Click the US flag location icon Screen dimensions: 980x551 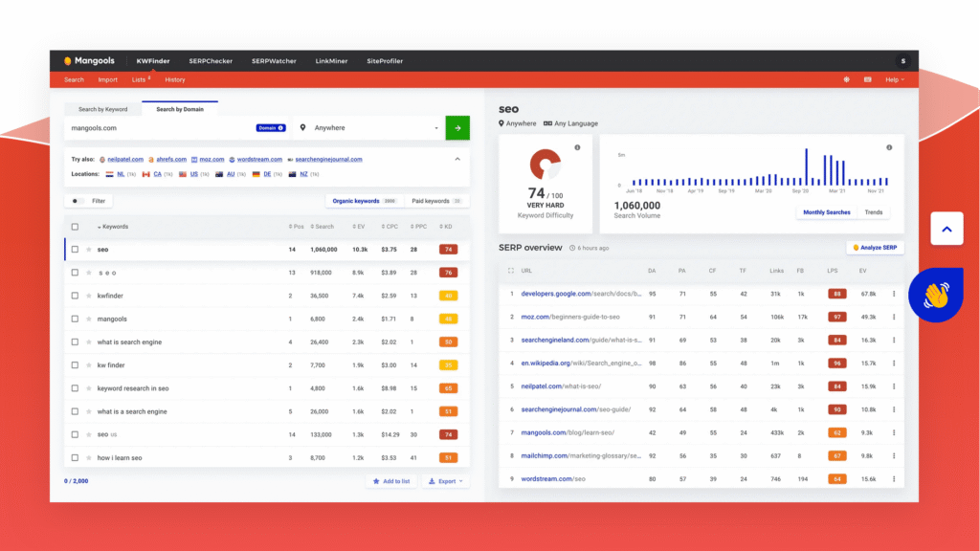point(183,174)
